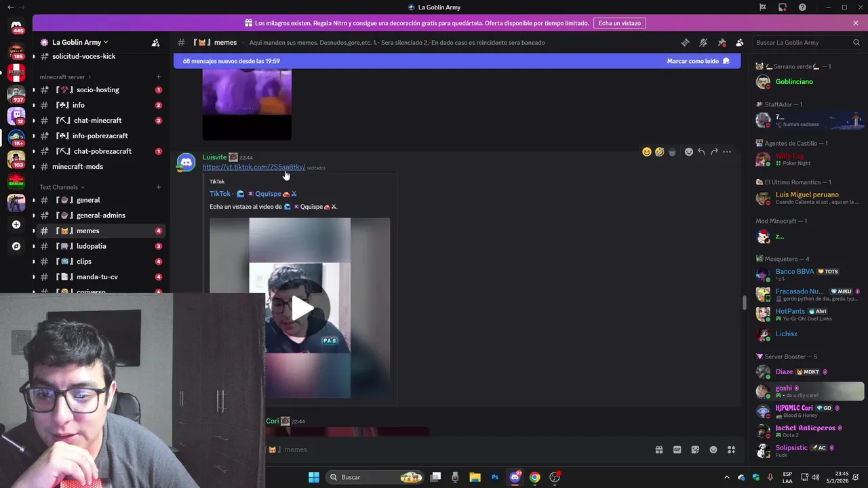Play the embedded TikTok video
Viewport: 868px width, 488px height.
tap(302, 308)
